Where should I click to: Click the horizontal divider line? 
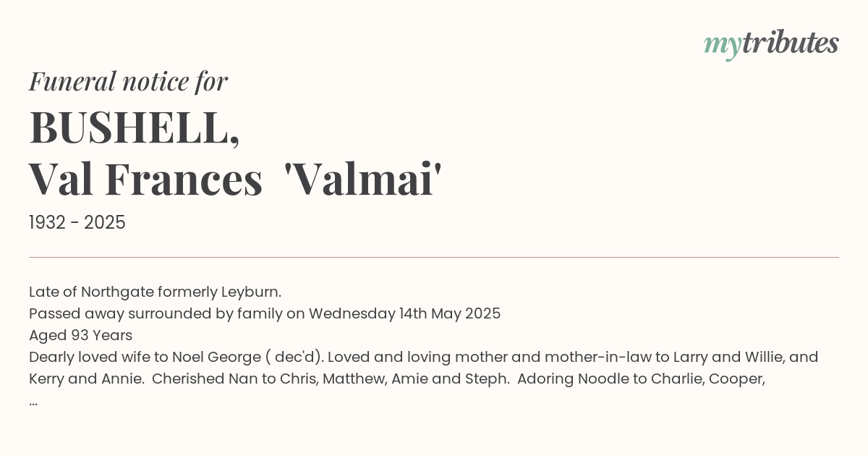point(434,257)
